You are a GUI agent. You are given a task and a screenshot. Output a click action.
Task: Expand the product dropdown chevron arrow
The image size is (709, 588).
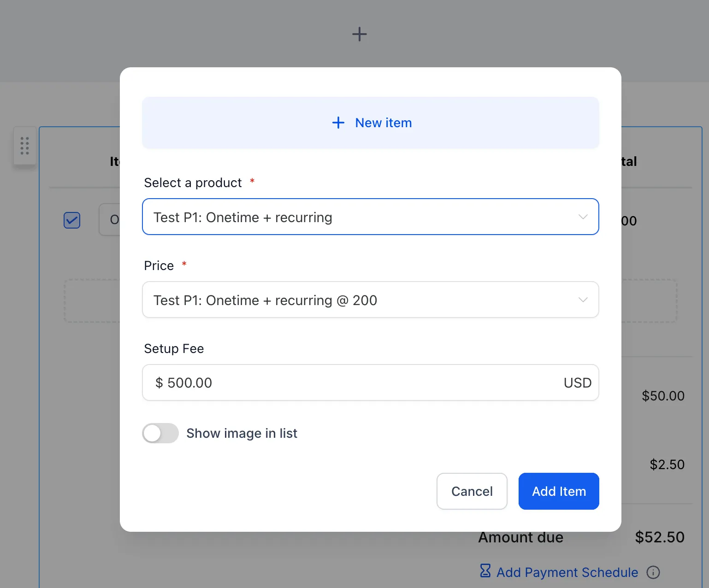583,217
